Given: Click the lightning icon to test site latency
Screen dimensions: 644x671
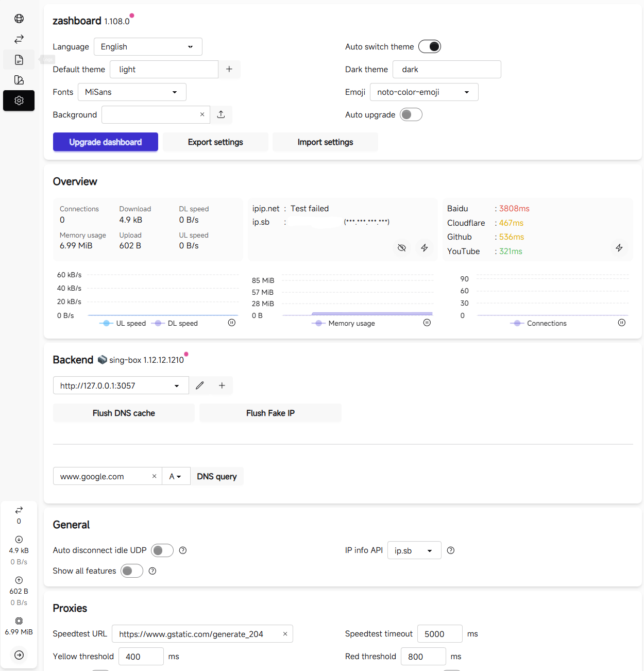Looking at the screenshot, I should point(619,248).
